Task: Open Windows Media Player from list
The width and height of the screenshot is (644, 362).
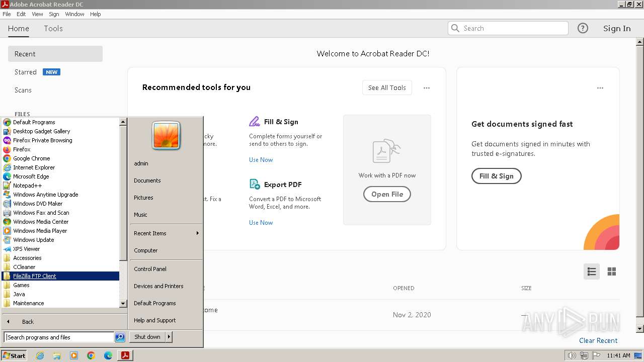Action: (40, 231)
